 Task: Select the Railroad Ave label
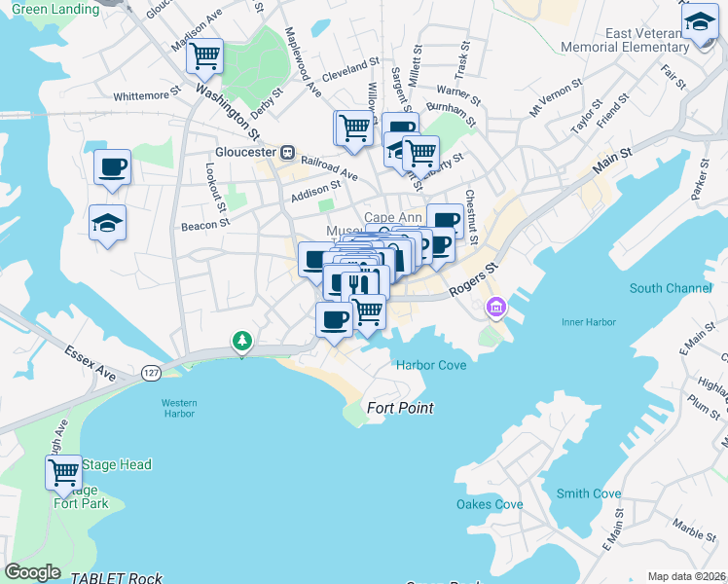click(329, 168)
